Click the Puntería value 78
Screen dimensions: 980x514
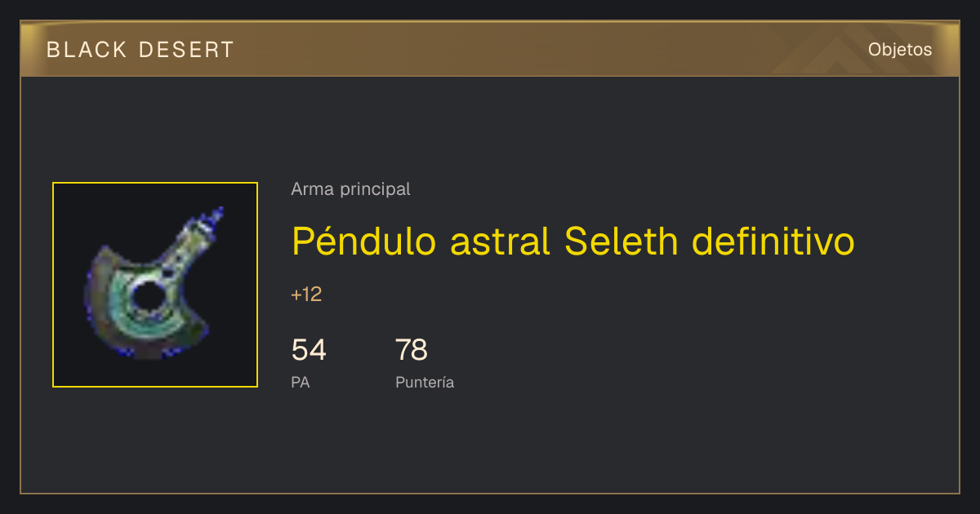pos(412,350)
